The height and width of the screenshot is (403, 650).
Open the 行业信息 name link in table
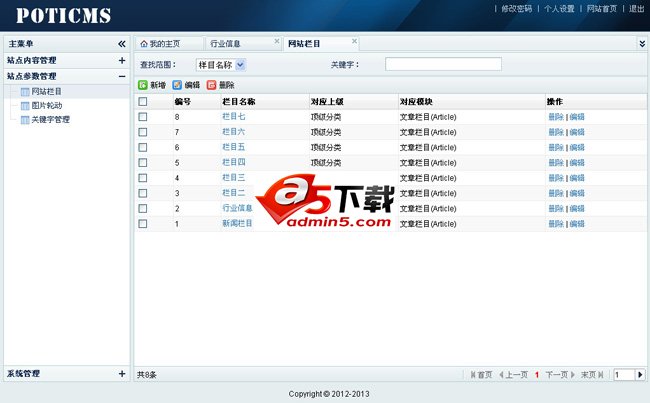point(237,208)
